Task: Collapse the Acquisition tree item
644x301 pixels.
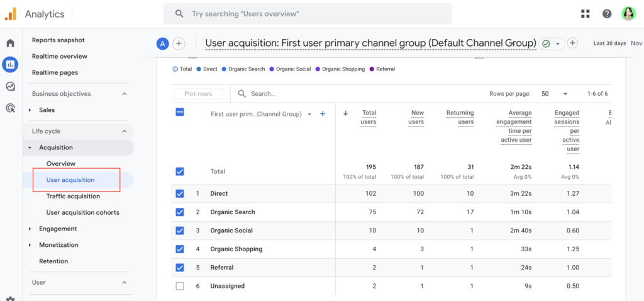Action: coord(30,147)
